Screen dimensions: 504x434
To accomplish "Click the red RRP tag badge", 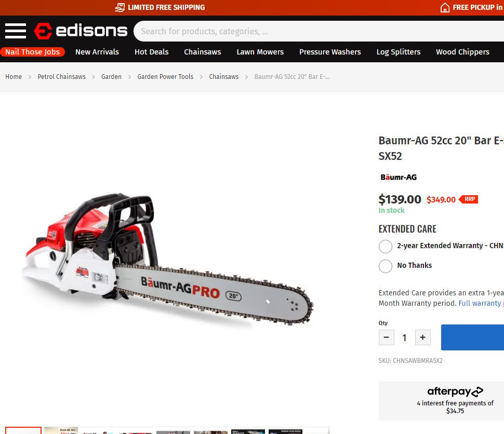I will (x=468, y=199).
